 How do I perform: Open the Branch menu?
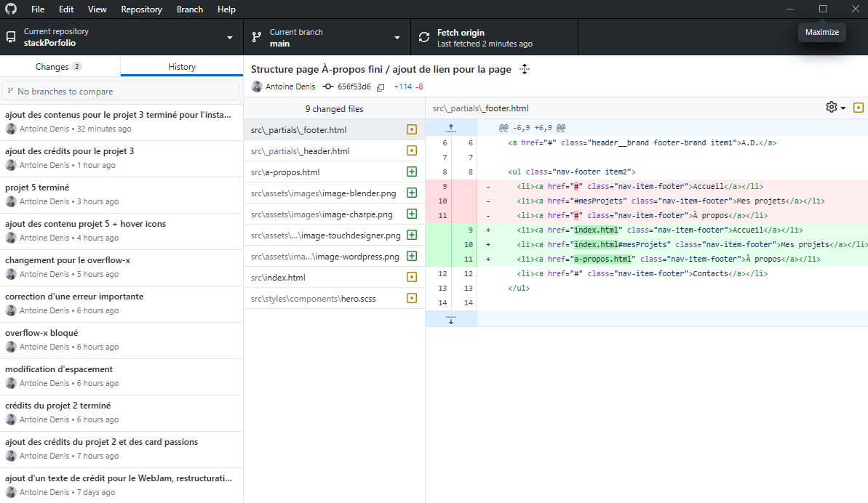pos(190,9)
